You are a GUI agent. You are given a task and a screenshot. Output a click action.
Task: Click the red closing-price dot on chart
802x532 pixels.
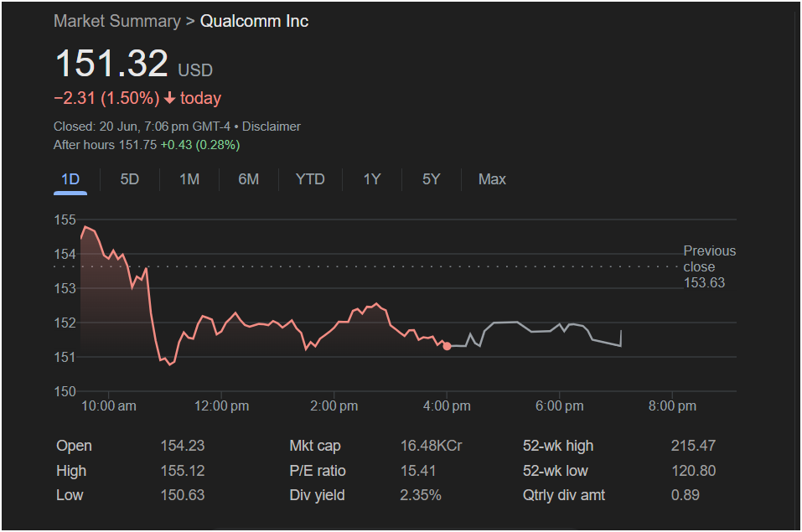447,346
